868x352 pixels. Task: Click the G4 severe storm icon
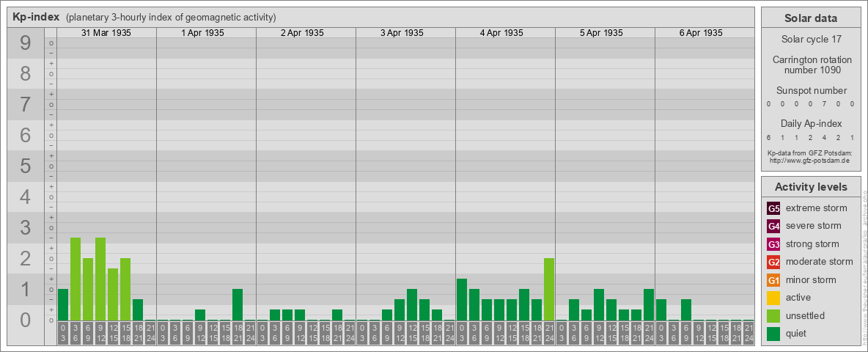pos(773,227)
